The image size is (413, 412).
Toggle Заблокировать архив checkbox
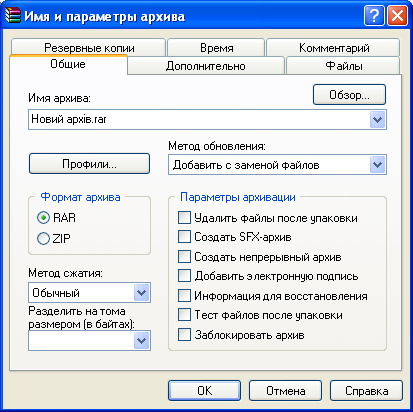[184, 335]
